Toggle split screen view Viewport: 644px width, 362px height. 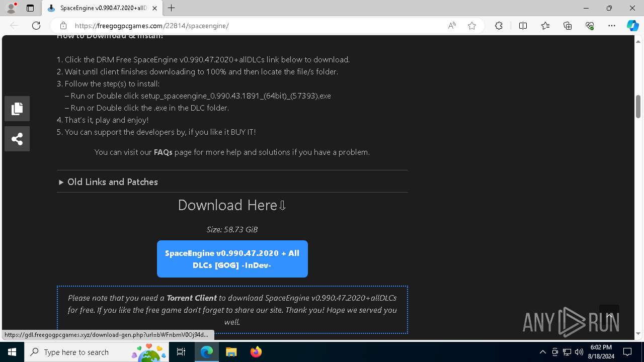[x=523, y=26]
